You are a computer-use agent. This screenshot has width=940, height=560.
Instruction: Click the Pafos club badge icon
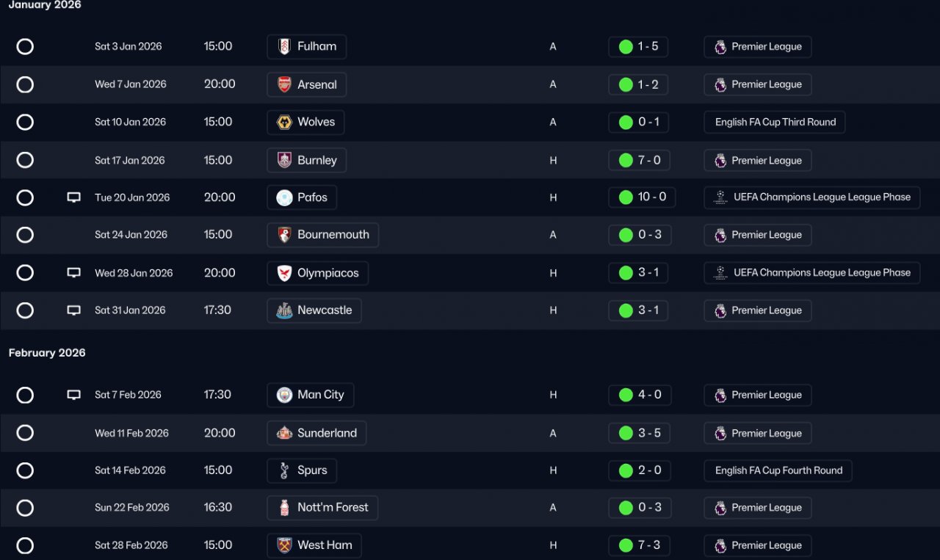point(284,197)
